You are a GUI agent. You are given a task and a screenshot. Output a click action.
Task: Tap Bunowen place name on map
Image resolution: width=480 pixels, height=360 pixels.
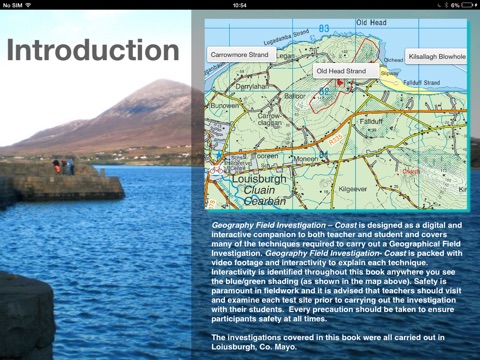point(224,106)
